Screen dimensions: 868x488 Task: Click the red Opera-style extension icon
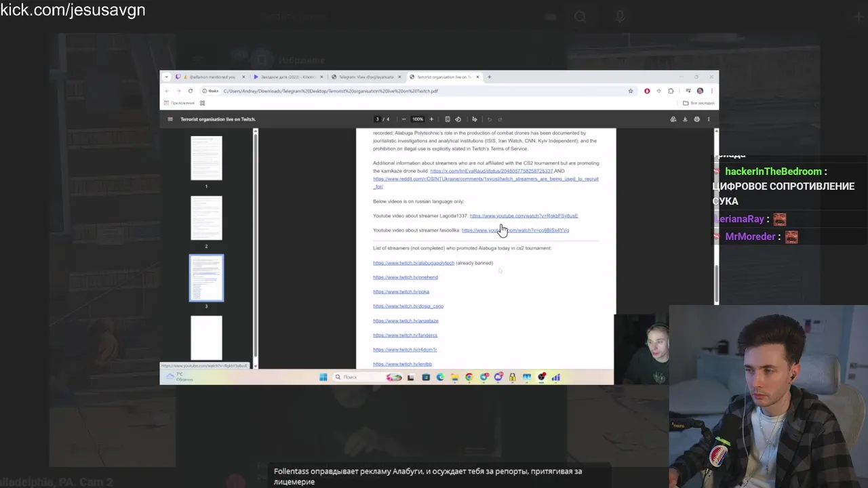[647, 91]
